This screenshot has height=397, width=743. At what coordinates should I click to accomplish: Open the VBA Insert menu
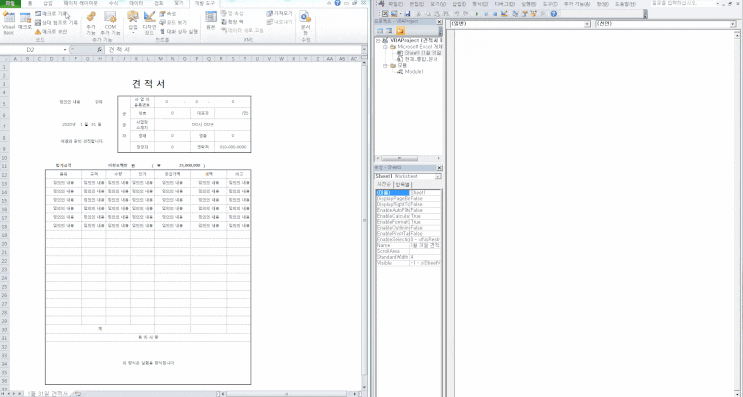pyautogui.click(x=459, y=4)
